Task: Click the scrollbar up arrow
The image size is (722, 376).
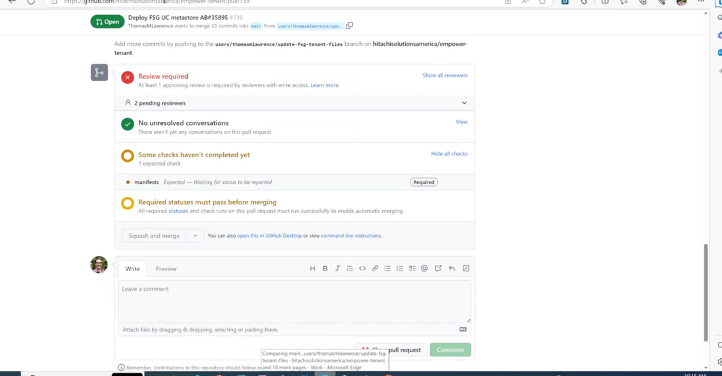Action: pyautogui.click(x=705, y=13)
